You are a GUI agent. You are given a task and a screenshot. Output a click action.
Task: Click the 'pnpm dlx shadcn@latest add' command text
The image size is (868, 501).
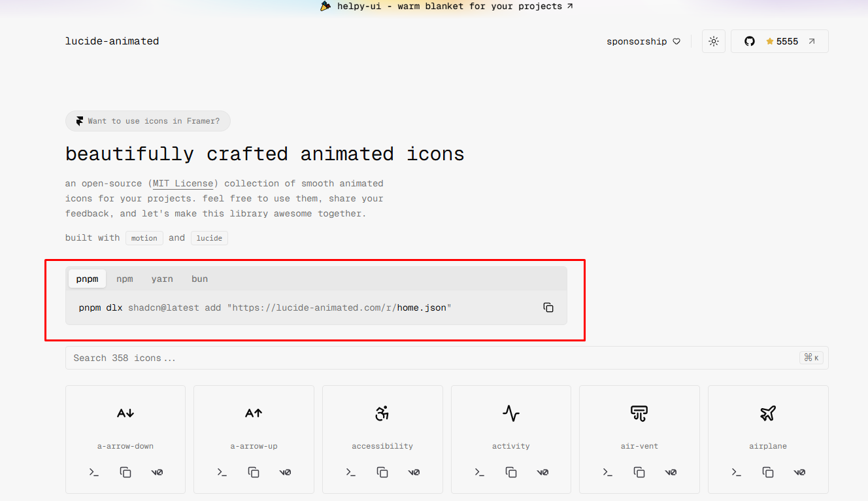tap(150, 307)
